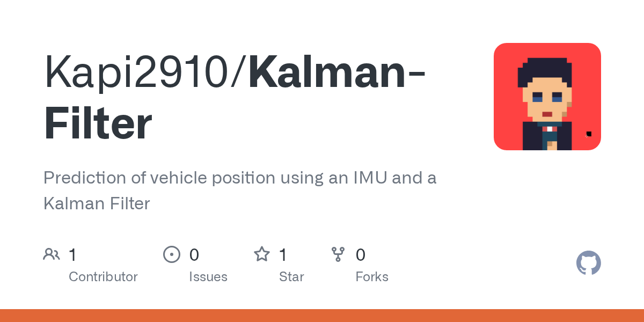Click the GitHub Octocat logo
The image size is (644, 322).
tap(589, 263)
